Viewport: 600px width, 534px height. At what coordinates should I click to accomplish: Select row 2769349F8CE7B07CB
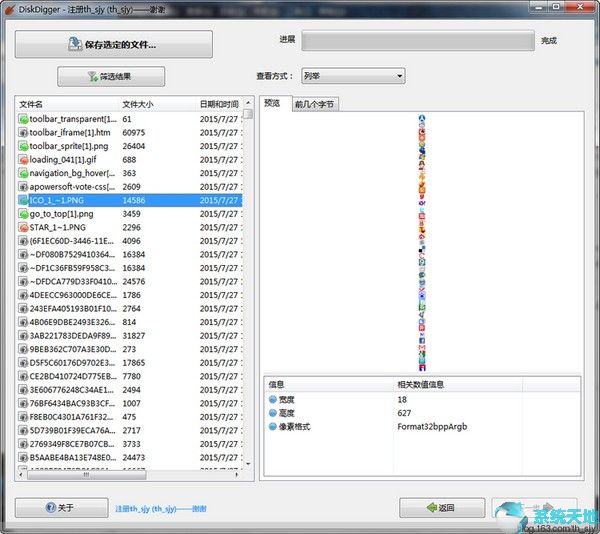click(129, 444)
